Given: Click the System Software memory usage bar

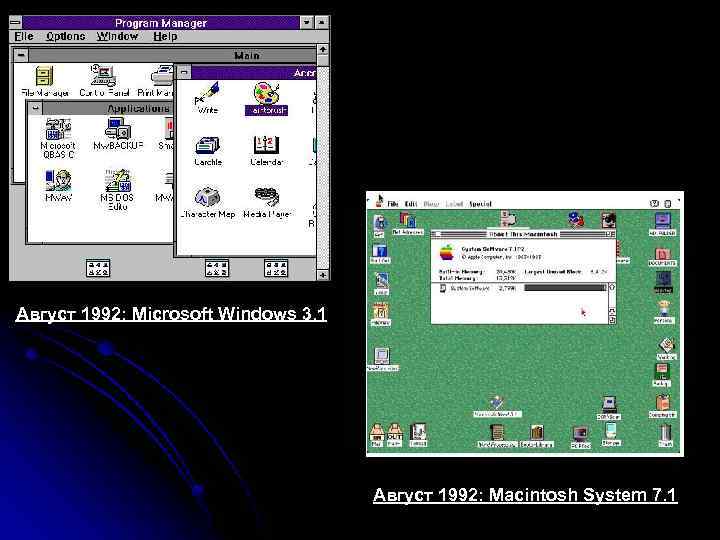Looking at the screenshot, I should pyautogui.click(x=565, y=288).
